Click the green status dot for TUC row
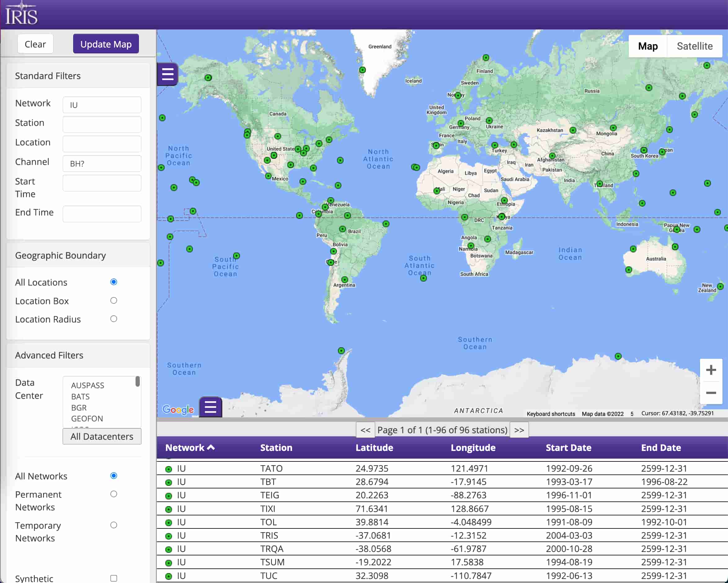This screenshot has width=728, height=583. click(x=168, y=576)
